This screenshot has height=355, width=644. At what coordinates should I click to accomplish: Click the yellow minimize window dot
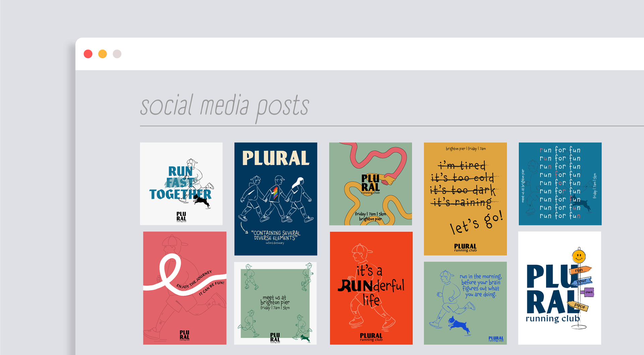[x=103, y=54]
